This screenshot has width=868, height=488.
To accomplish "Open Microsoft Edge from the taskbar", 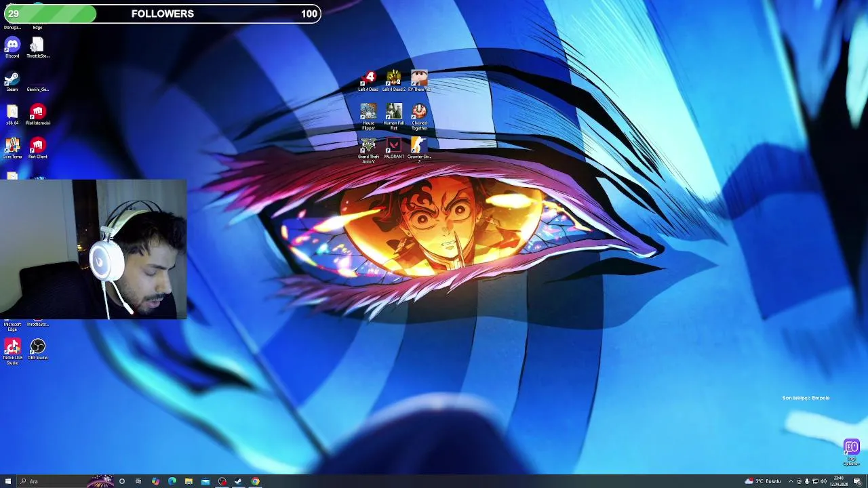I will 172,481.
